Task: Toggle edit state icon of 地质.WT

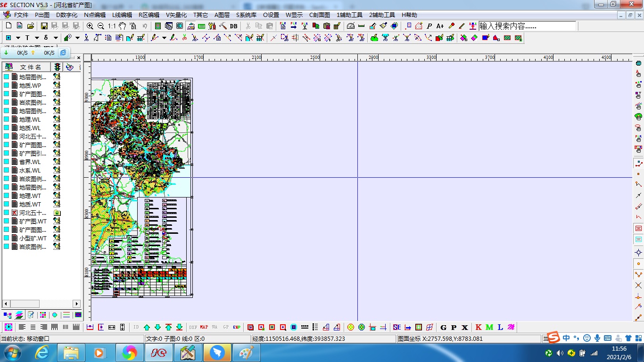Action: click(57, 204)
